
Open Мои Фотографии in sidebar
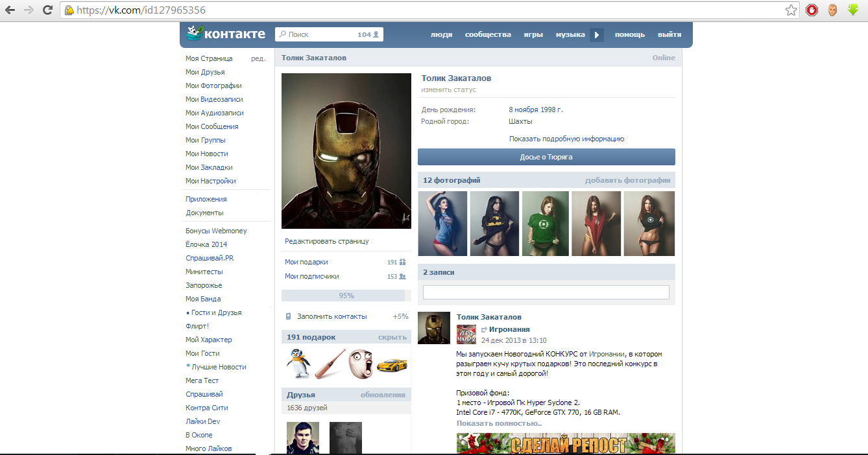coord(213,86)
